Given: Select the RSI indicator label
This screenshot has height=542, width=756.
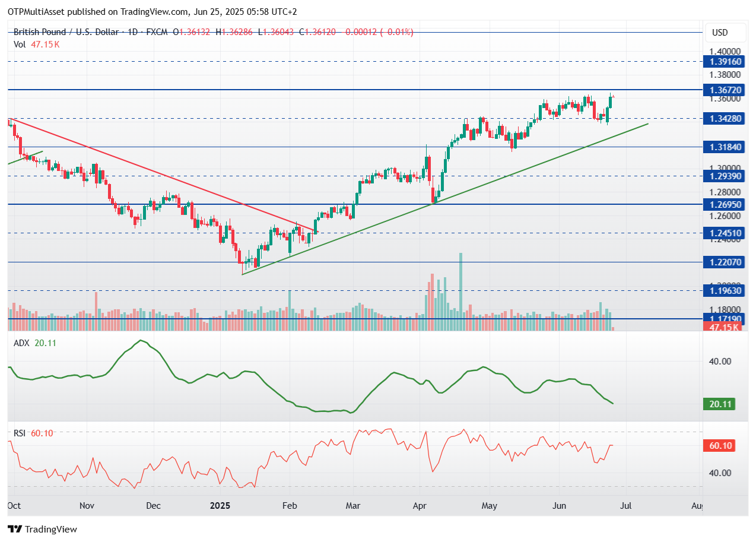Looking at the screenshot, I should [x=21, y=433].
